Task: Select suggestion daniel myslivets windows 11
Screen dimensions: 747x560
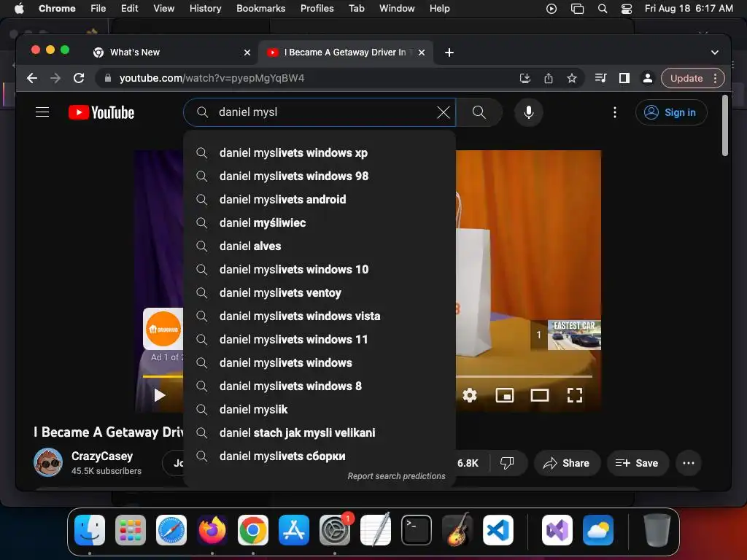Action: [320, 340]
